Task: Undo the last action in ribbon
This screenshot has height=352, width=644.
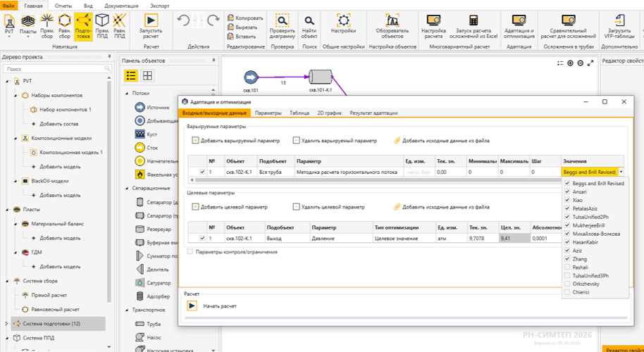Action: point(182,21)
